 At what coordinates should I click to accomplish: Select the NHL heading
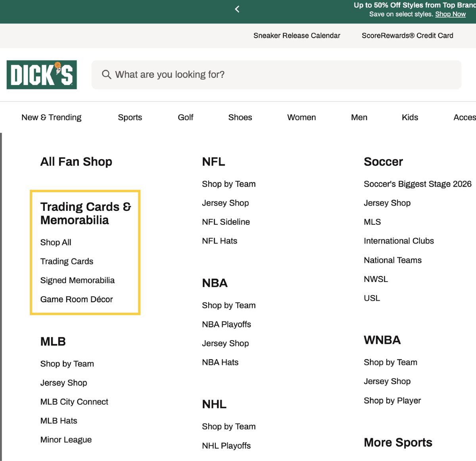(214, 404)
